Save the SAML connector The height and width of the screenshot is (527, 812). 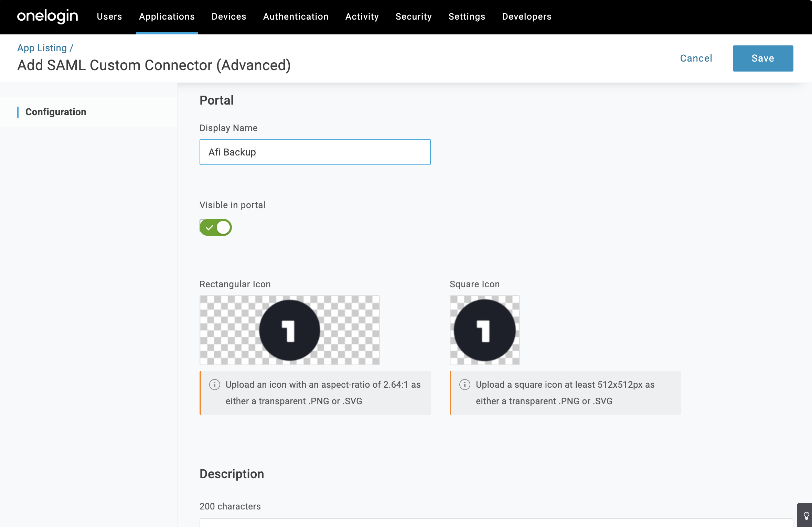click(x=763, y=58)
